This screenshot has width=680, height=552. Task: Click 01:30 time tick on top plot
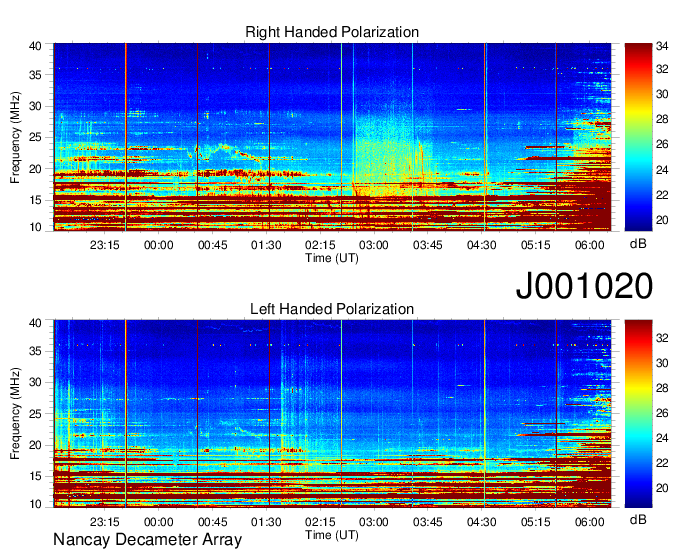266,245
